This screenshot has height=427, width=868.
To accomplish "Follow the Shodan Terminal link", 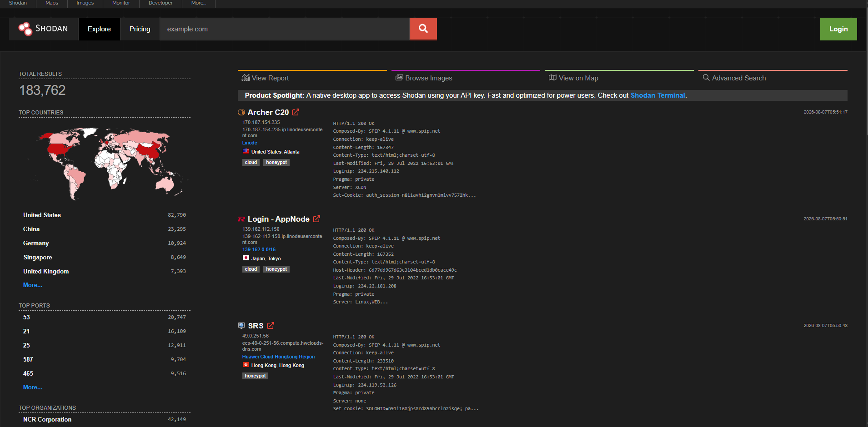I will coord(657,95).
